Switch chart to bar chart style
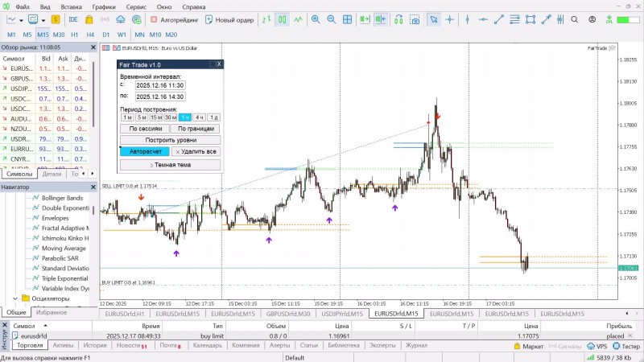This screenshot has width=644, height=362. click(266, 19)
